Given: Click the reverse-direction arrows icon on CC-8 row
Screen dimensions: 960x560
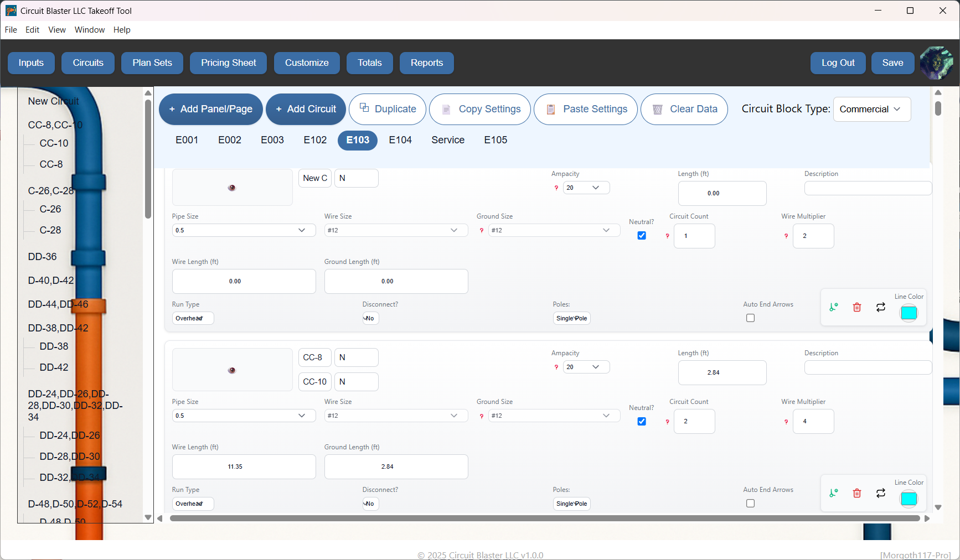Looking at the screenshot, I should [x=881, y=492].
